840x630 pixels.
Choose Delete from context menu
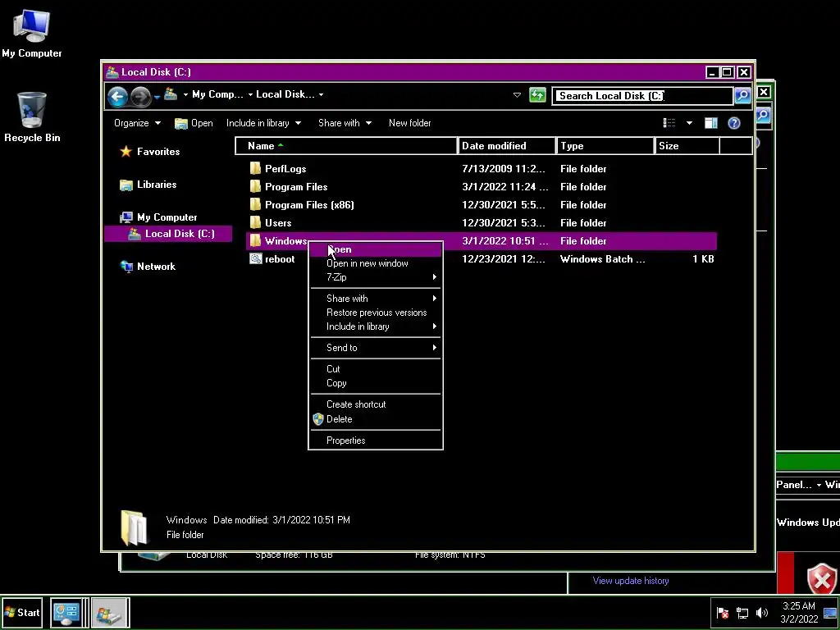click(376, 419)
